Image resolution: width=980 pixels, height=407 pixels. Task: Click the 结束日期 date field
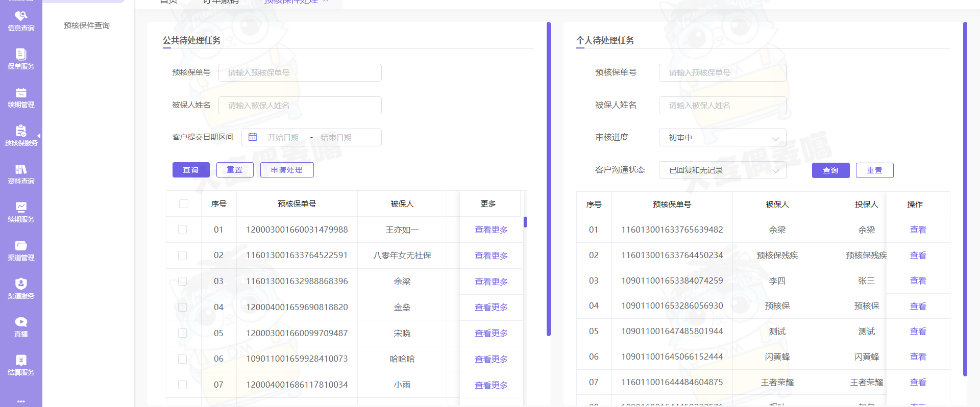point(336,137)
